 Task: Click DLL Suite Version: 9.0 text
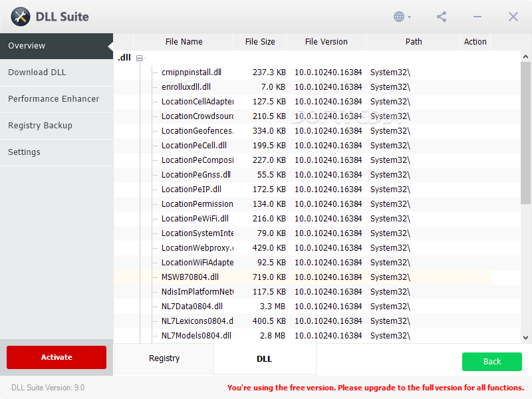point(48,388)
